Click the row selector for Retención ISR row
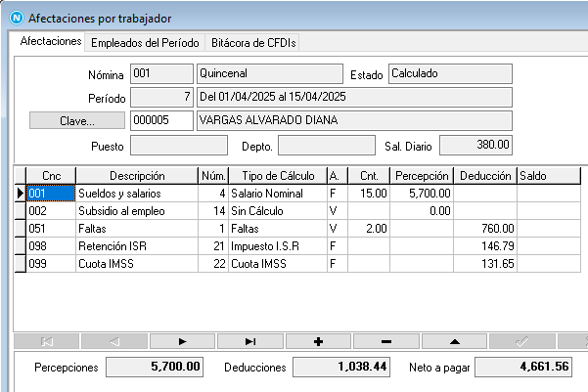 point(21,246)
